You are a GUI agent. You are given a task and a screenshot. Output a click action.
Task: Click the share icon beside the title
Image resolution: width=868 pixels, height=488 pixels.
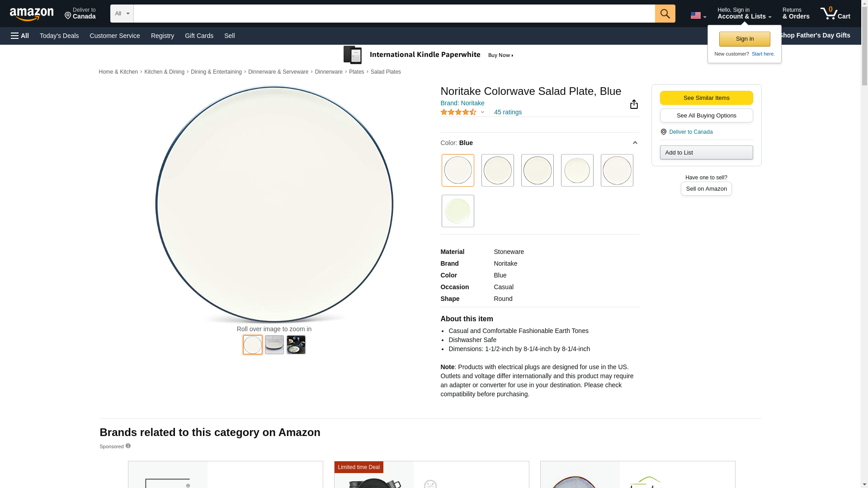pyautogui.click(x=634, y=104)
